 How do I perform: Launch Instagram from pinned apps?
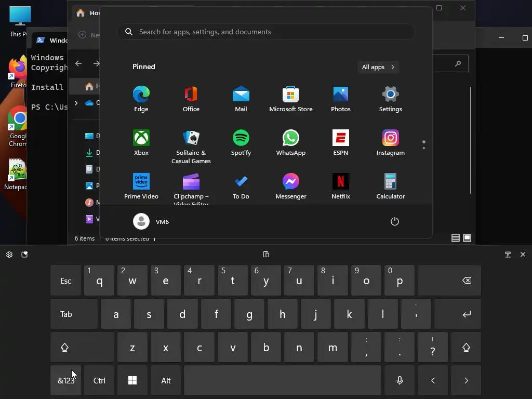(391, 142)
